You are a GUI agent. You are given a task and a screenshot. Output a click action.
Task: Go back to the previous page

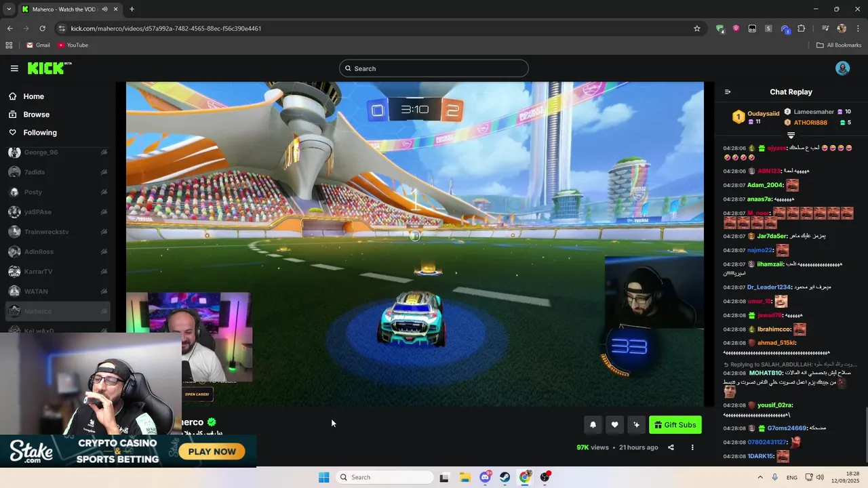[x=9, y=28]
